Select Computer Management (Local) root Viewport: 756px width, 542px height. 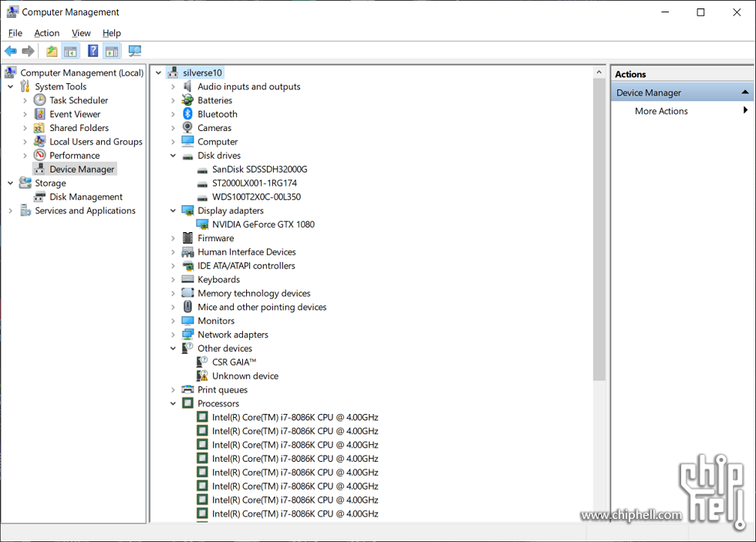pyautogui.click(x=82, y=72)
